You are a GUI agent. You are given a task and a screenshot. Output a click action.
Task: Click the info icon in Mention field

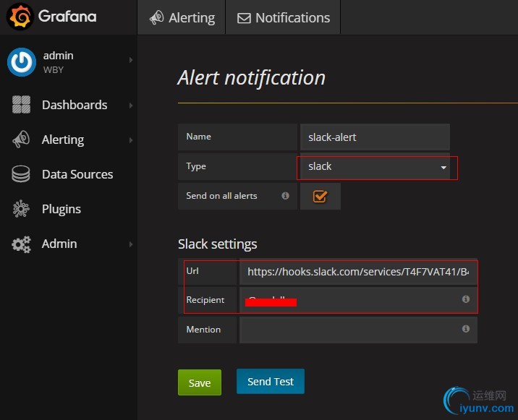pos(466,329)
